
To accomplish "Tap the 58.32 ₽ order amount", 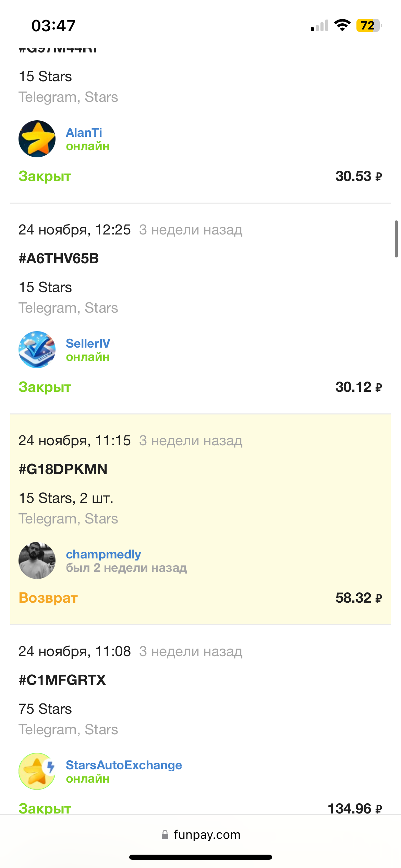I will coord(359,598).
